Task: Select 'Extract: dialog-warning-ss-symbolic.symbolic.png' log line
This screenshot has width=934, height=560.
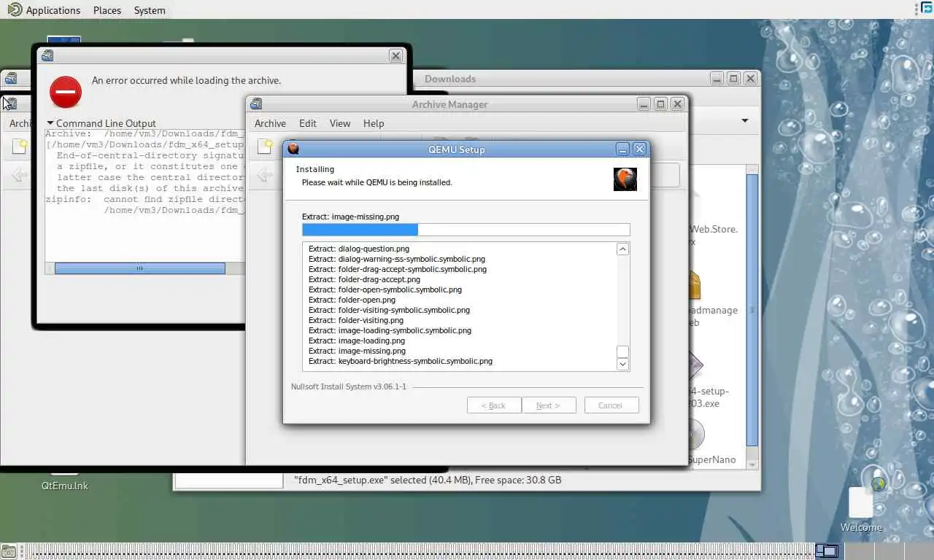Action: (397, 259)
